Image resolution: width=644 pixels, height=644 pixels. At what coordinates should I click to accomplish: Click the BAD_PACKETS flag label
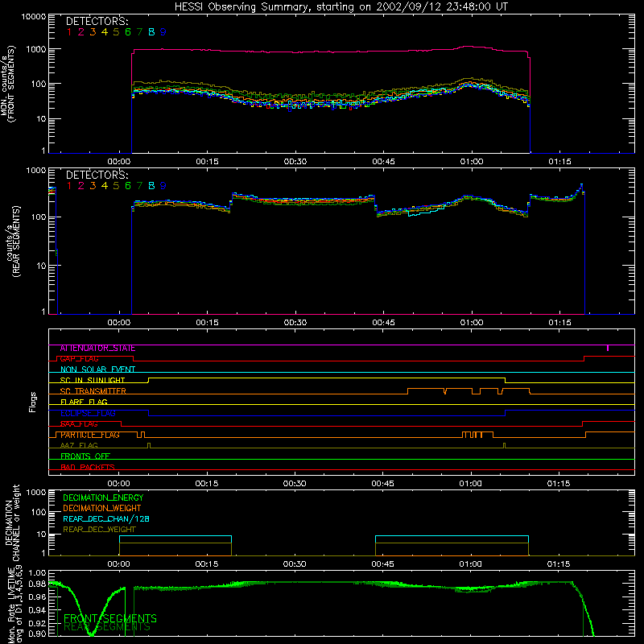(88, 467)
